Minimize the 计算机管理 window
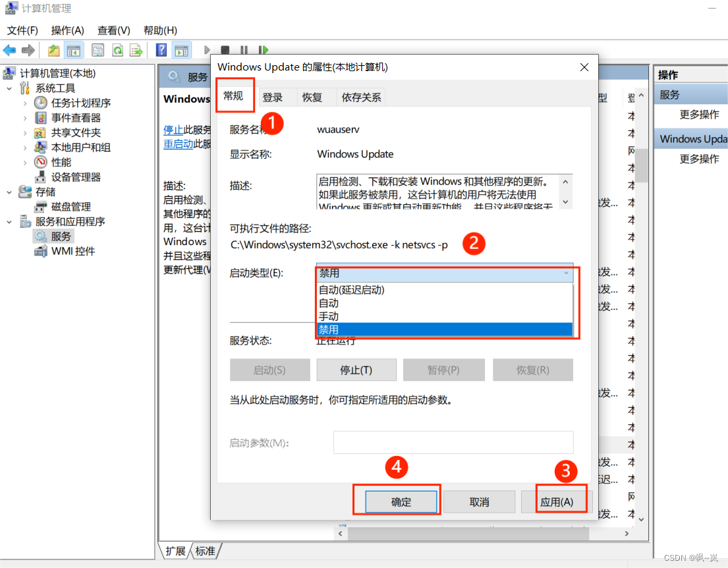728x568 pixels. point(712,9)
